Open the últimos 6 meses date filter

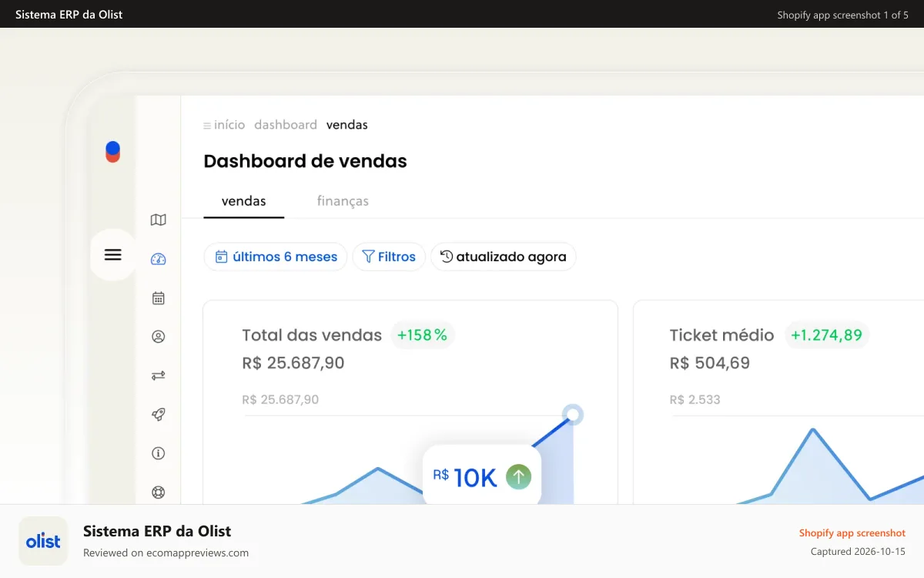pyautogui.click(x=276, y=257)
